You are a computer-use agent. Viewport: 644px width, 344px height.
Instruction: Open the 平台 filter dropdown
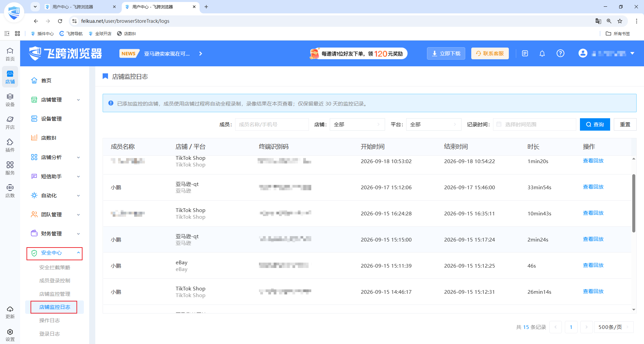(434, 124)
